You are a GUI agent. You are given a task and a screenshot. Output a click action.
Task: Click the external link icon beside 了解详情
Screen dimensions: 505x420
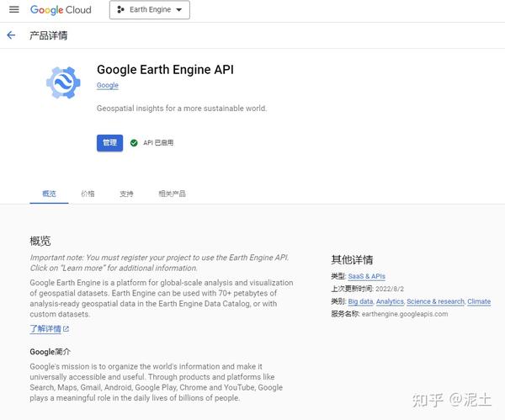tap(66, 329)
